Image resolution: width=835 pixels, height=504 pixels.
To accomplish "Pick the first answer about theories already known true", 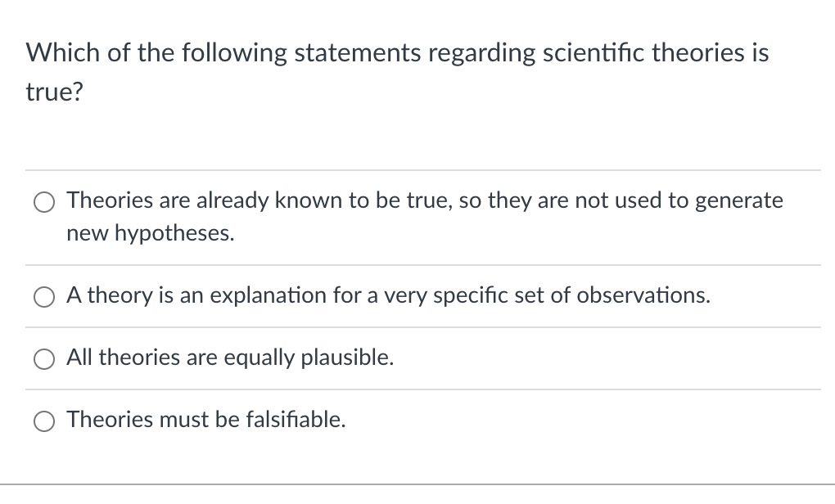I will point(43,201).
